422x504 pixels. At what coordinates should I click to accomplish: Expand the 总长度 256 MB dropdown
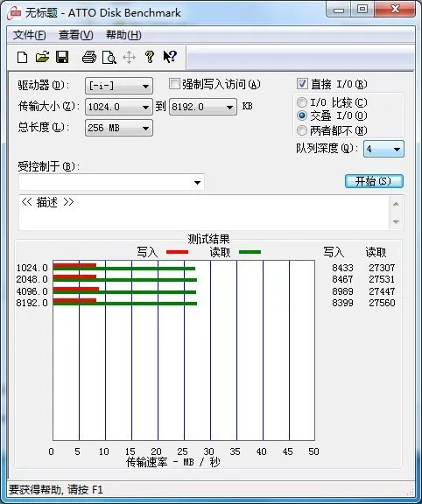click(119, 129)
